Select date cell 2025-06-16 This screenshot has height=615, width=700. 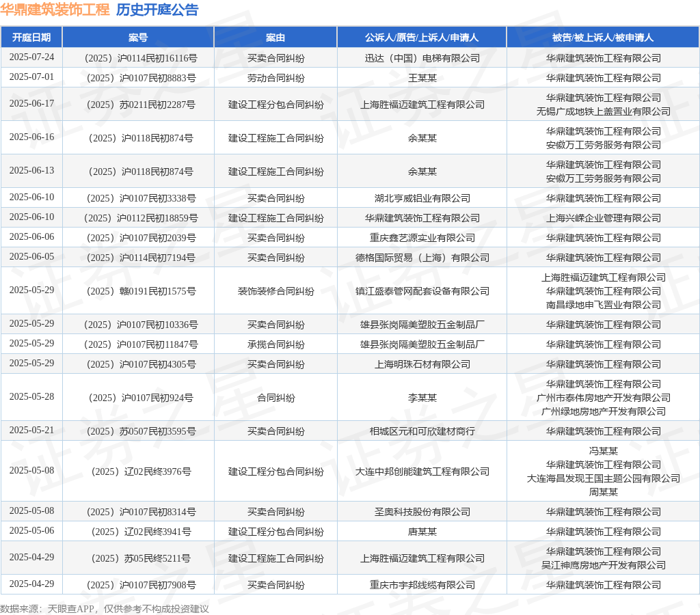pos(31,137)
